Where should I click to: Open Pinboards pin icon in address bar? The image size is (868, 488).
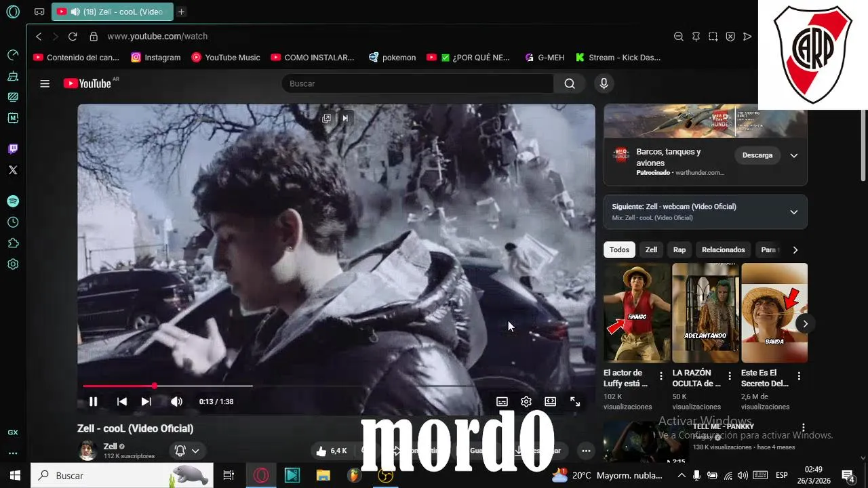click(696, 37)
